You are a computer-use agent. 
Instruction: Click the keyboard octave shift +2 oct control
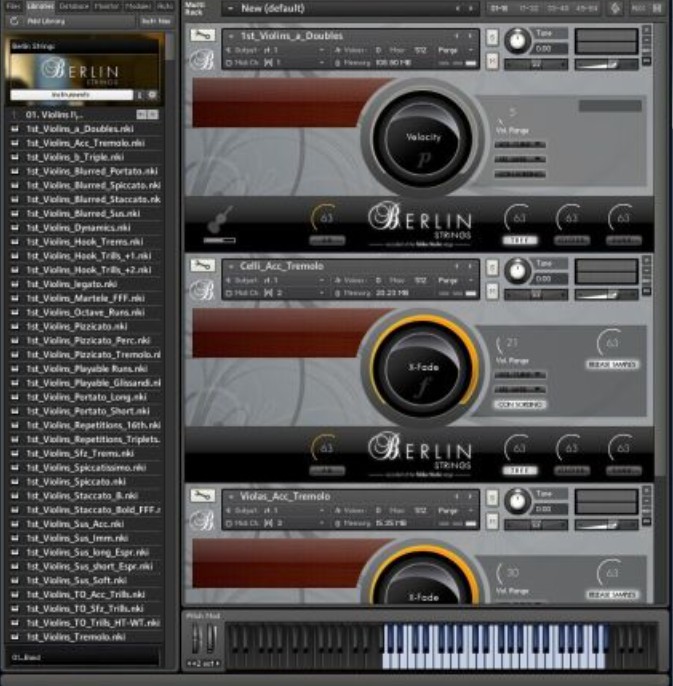pyautogui.click(x=204, y=664)
